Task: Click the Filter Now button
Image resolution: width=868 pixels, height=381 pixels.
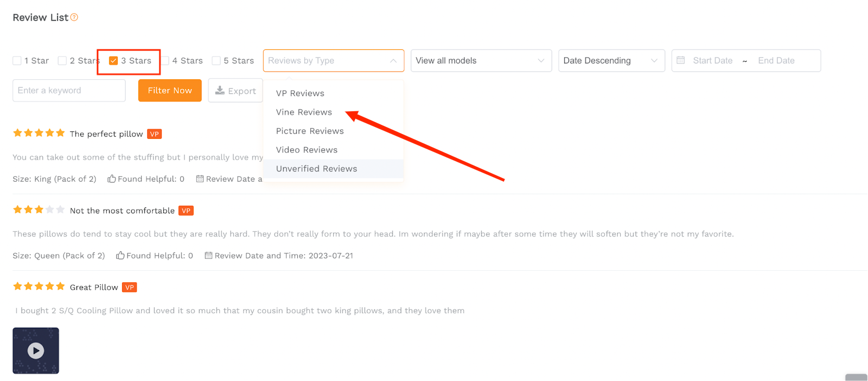Action: click(170, 91)
